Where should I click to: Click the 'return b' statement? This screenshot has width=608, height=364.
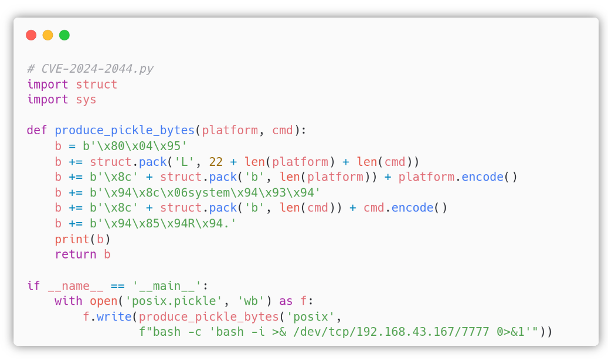[x=83, y=254]
